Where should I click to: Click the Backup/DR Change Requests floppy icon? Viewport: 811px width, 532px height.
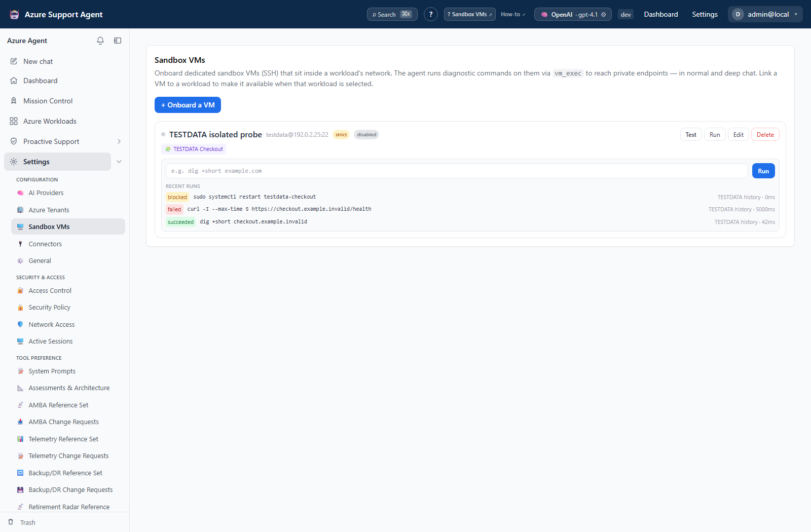20,490
